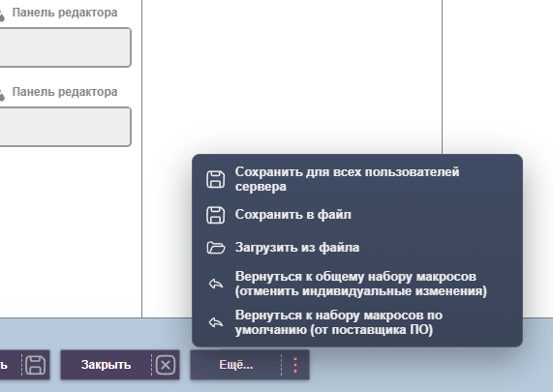Select 'Загрузить из файла' menu entry
The height and width of the screenshot is (392, 553).
tap(357, 248)
